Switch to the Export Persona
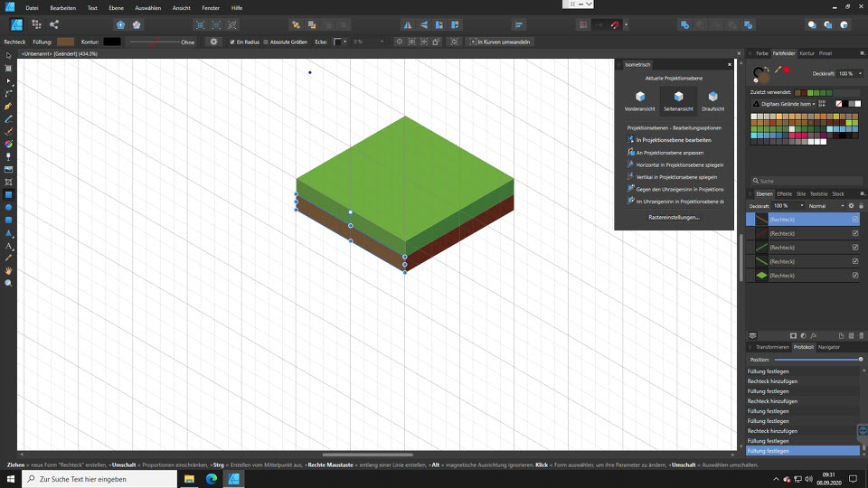This screenshot has width=868, height=488. click(53, 24)
